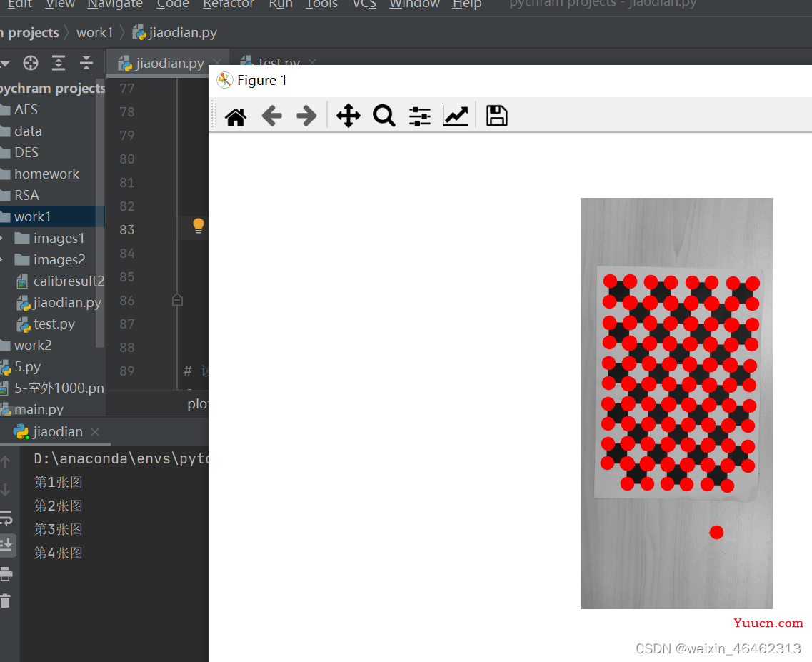The height and width of the screenshot is (662, 812).
Task: Click console output line 第1张图
Action: (59, 482)
